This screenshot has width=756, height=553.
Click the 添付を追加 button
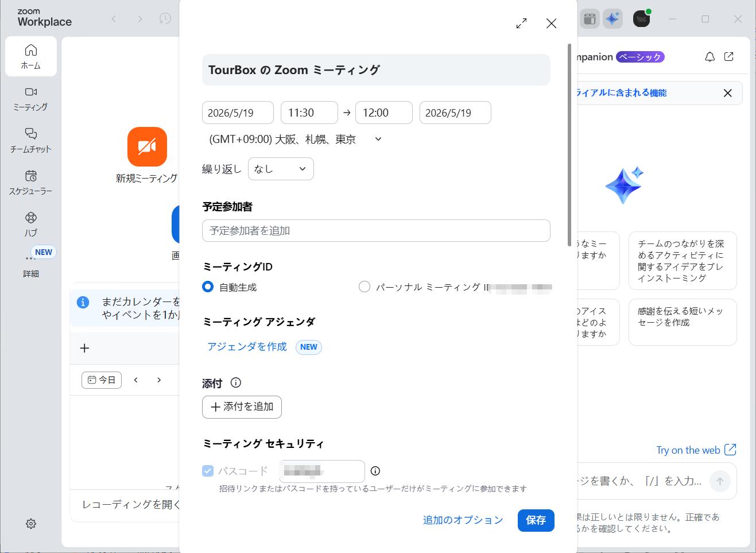pyautogui.click(x=242, y=407)
